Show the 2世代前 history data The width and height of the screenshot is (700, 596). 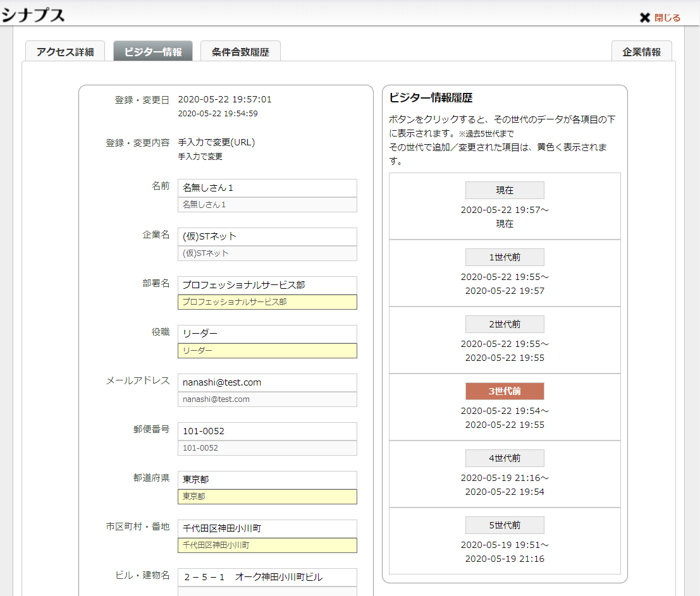pos(505,324)
